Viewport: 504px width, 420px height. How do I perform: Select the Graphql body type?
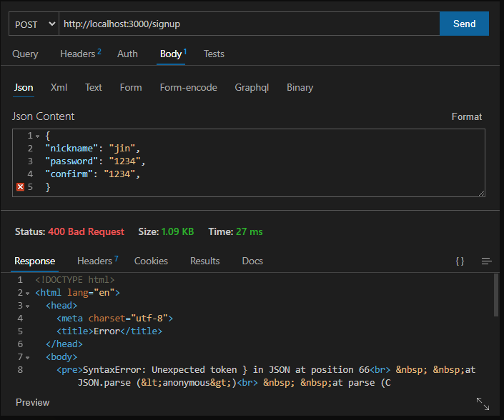pos(252,87)
